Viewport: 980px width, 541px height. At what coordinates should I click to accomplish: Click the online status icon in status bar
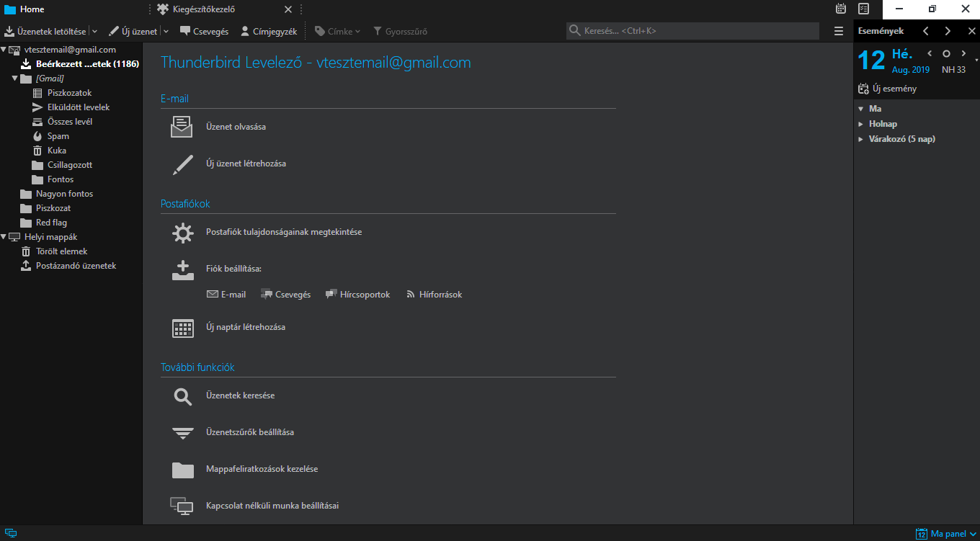point(10,534)
